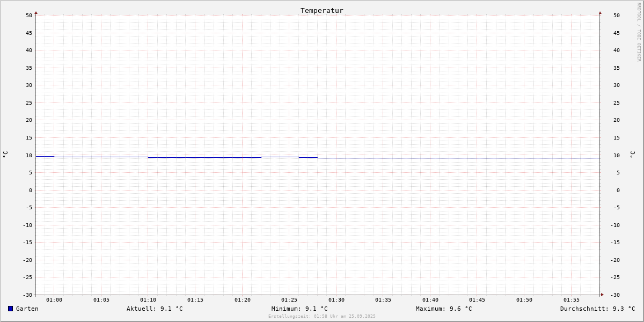
Task: Click the 35 label on right y-axis
Action: tap(617, 68)
